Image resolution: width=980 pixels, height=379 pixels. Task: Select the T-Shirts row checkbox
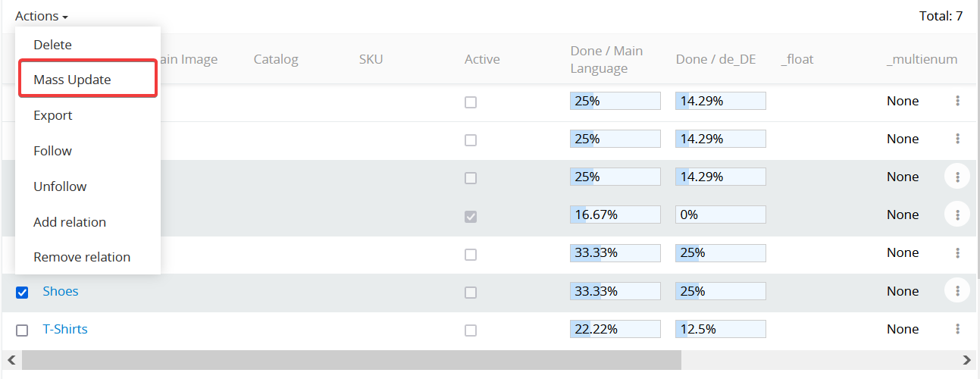coord(22,330)
